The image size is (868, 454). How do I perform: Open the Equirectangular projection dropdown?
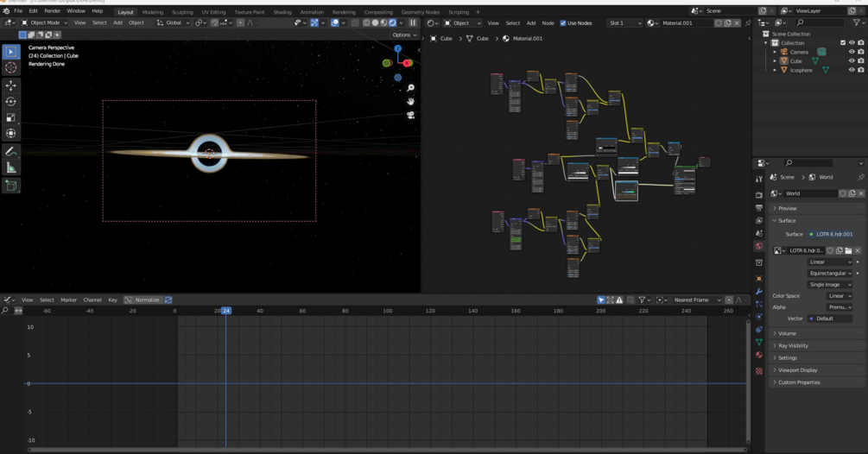click(x=830, y=274)
